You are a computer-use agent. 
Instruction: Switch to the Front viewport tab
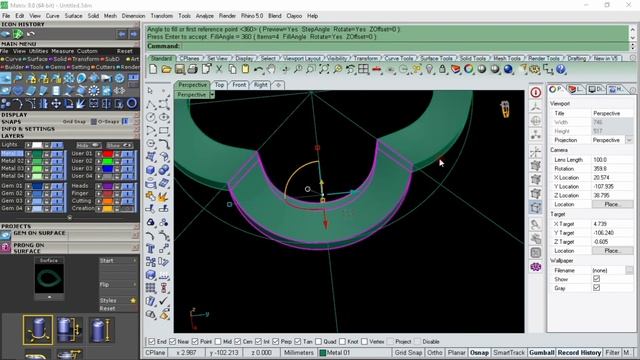239,85
